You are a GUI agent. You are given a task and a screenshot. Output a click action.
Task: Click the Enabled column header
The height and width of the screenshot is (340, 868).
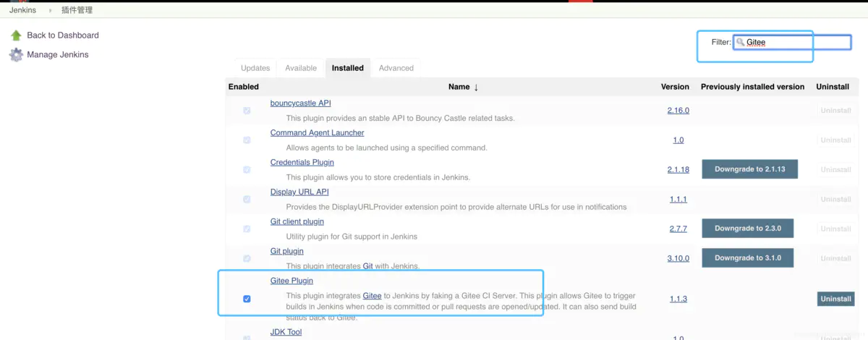244,87
